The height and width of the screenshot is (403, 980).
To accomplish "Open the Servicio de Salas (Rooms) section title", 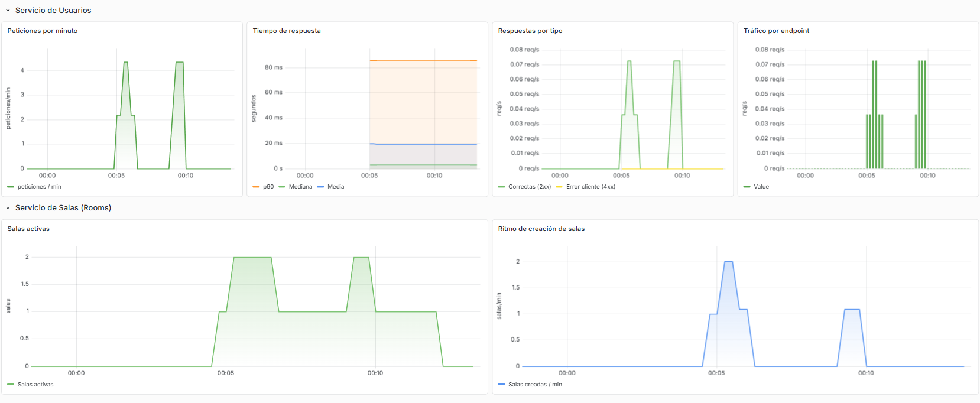I will pyautogui.click(x=63, y=208).
